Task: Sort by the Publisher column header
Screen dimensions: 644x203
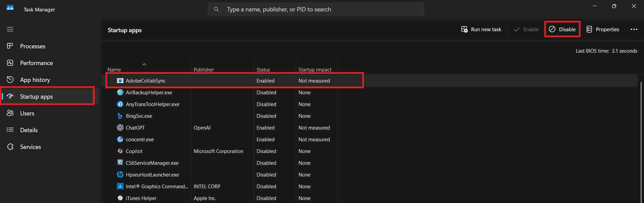Action: tap(204, 70)
